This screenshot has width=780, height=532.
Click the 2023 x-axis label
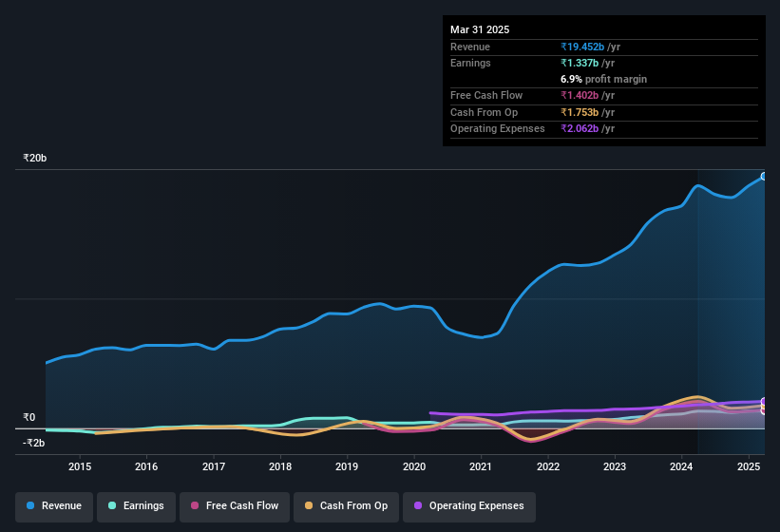(615, 466)
